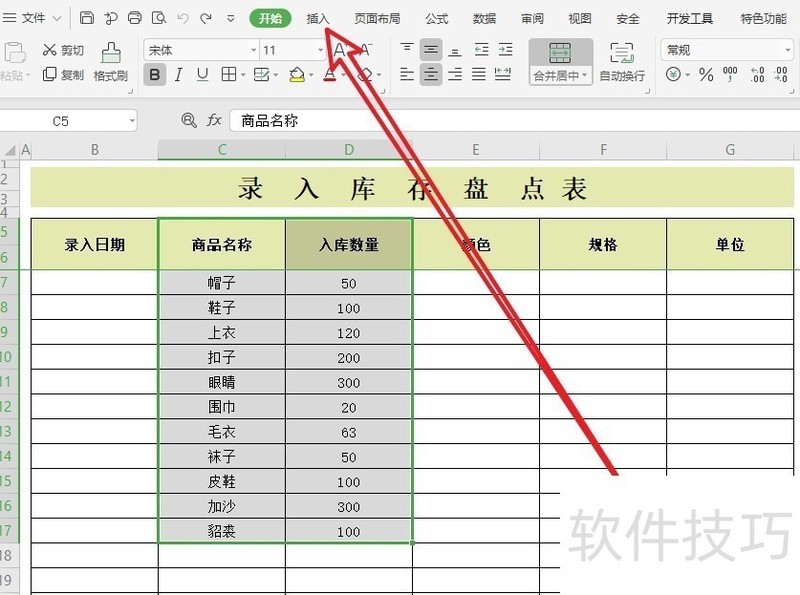The width and height of the screenshot is (800, 595).
Task: Toggle Bold formatting button
Action: point(155,75)
